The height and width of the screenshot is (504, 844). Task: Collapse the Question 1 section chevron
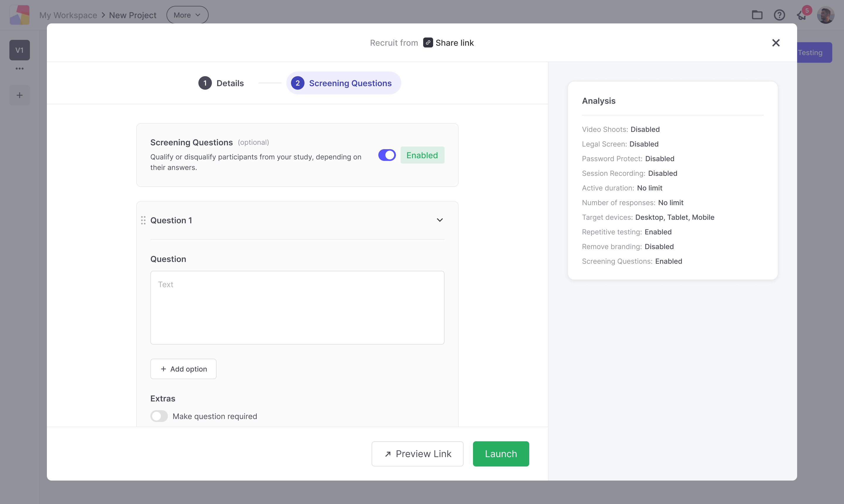pyautogui.click(x=440, y=220)
